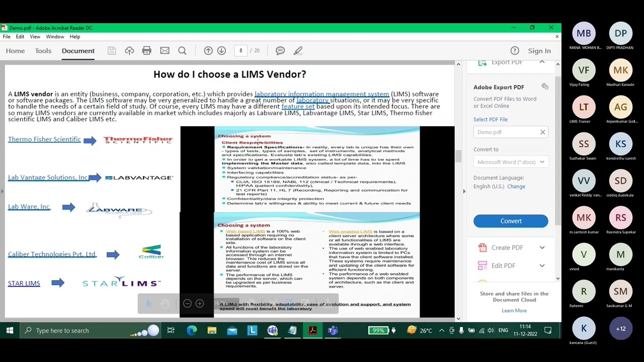The height and width of the screenshot is (362, 644).
Task: Click Demo.pdf selected file field
Action: pos(511,132)
